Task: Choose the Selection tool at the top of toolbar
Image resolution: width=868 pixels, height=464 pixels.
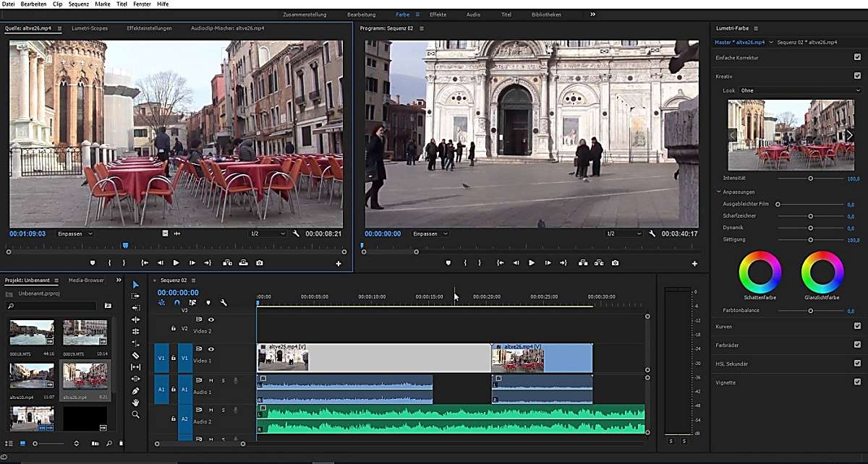Action: pos(135,285)
